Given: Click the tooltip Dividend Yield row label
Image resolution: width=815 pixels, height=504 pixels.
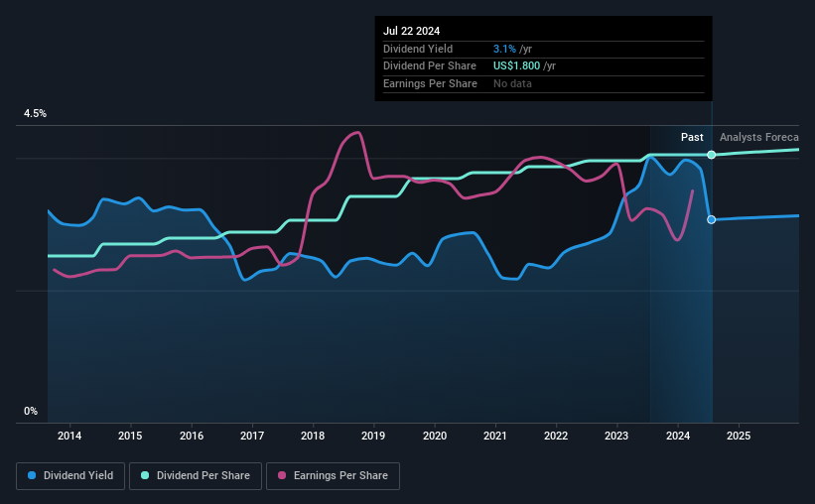Looking at the screenshot, I should [x=418, y=49].
